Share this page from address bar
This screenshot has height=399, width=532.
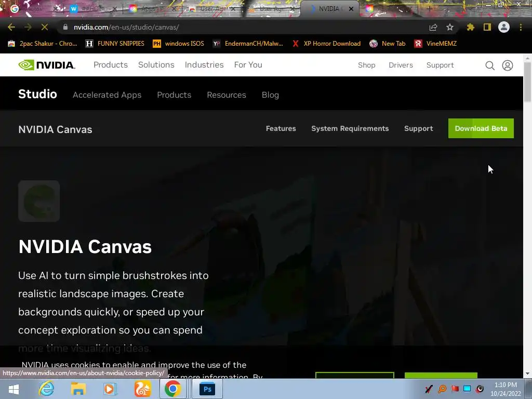433,27
